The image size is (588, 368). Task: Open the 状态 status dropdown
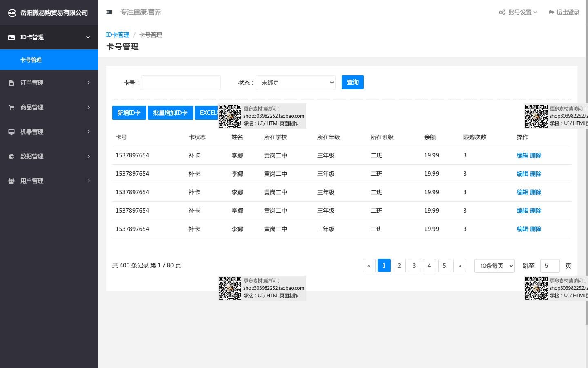296,83
